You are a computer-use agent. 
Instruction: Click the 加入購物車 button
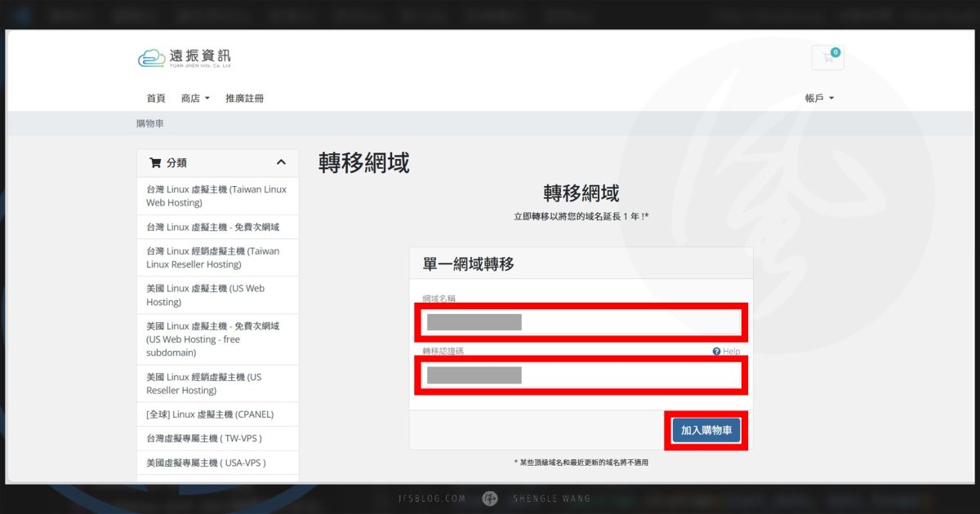(x=705, y=430)
